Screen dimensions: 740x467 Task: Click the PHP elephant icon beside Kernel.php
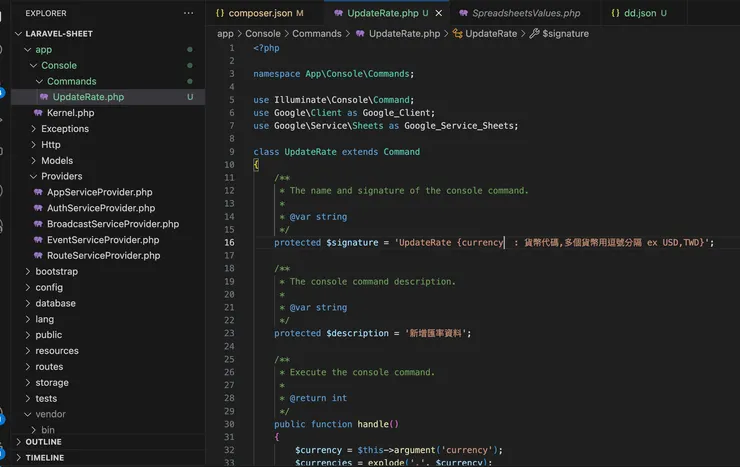tap(38, 113)
